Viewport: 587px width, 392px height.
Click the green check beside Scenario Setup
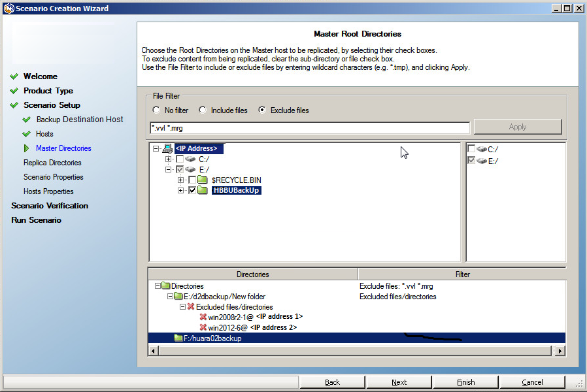click(x=14, y=105)
